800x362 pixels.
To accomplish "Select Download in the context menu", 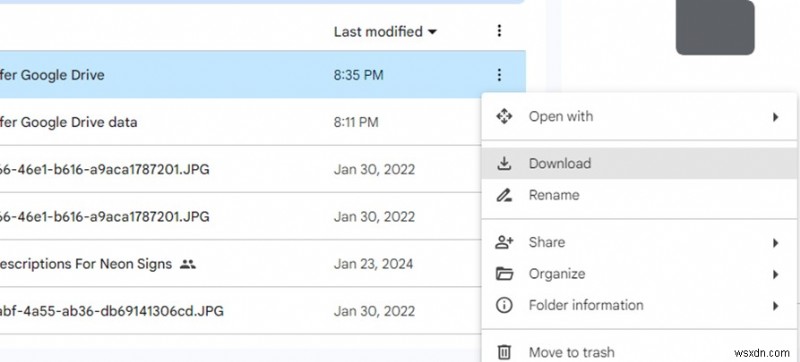I will click(x=639, y=163).
